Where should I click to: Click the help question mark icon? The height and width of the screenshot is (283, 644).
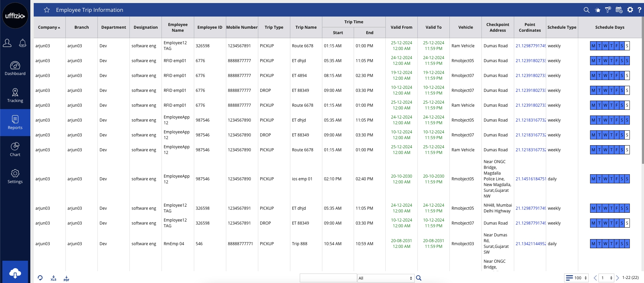pos(639,10)
